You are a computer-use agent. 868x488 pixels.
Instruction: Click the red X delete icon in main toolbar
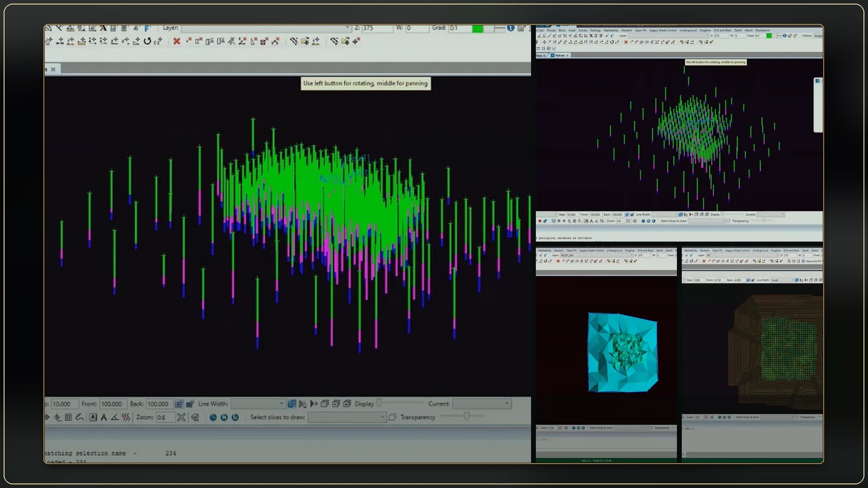177,41
